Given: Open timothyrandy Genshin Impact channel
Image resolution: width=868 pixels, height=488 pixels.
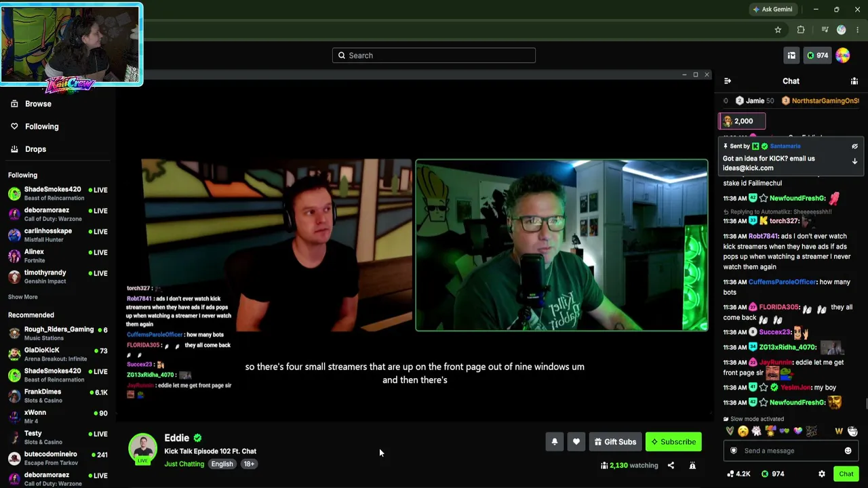Looking at the screenshot, I should (58, 277).
